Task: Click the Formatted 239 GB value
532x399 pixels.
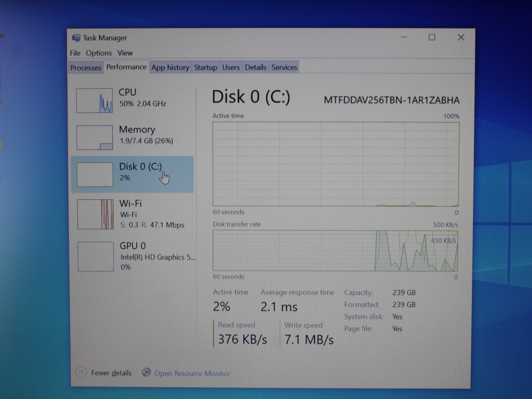Action: [x=404, y=305]
